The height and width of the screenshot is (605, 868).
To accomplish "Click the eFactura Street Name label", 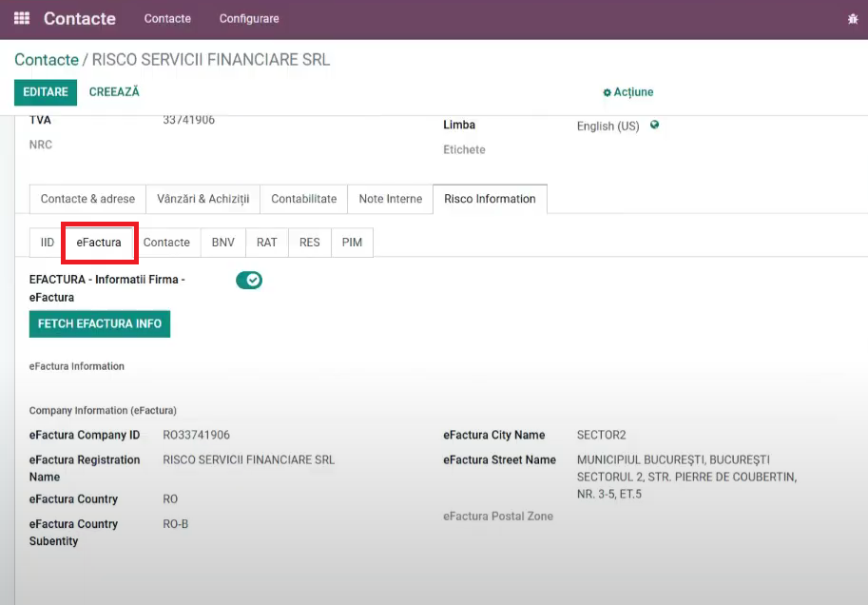I will click(x=499, y=460).
